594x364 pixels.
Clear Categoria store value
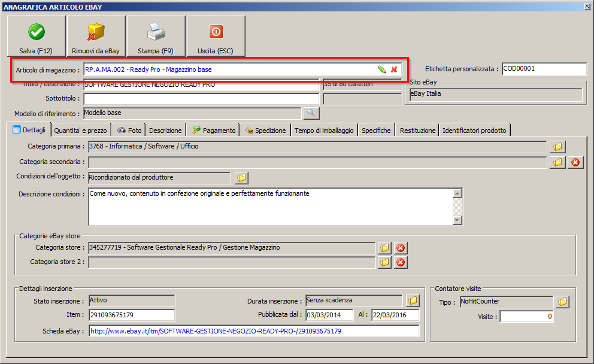[x=401, y=248]
